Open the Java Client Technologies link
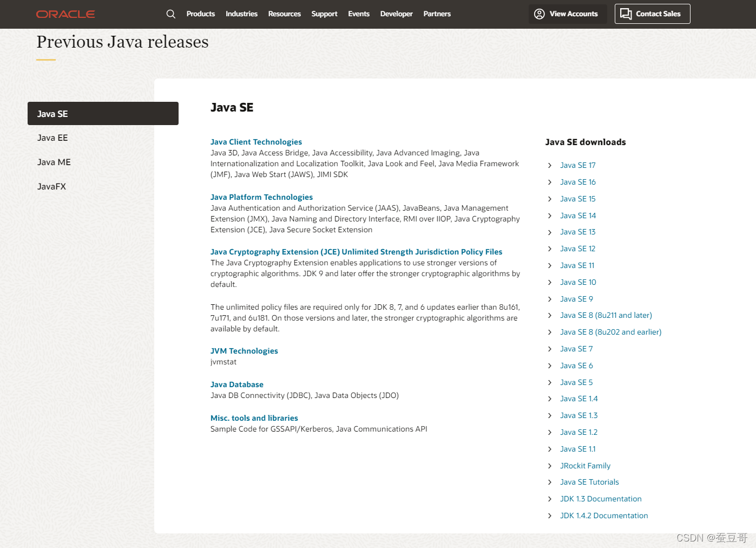The height and width of the screenshot is (548, 756). coord(256,141)
